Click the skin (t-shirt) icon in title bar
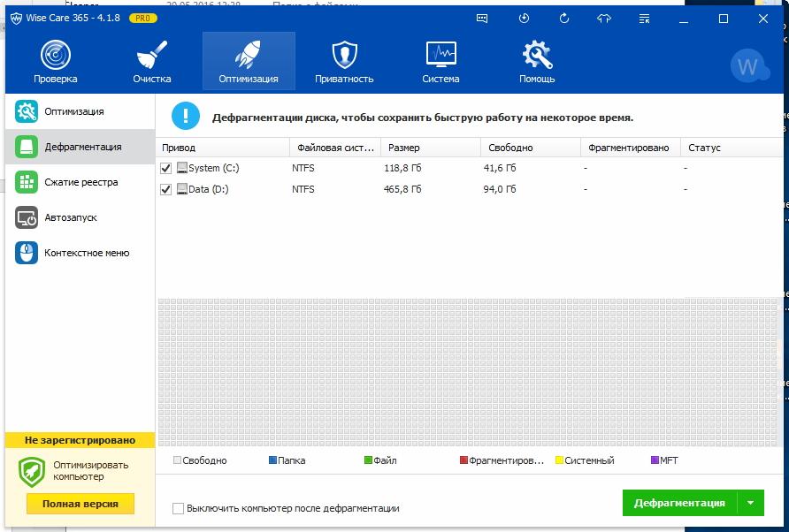The width and height of the screenshot is (789, 532). coord(604,18)
